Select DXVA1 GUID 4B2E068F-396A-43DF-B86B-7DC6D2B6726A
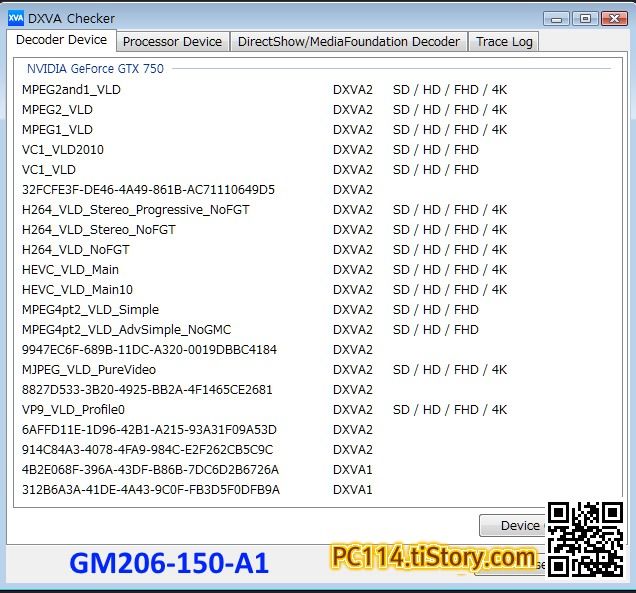The image size is (636, 593). coord(197,470)
